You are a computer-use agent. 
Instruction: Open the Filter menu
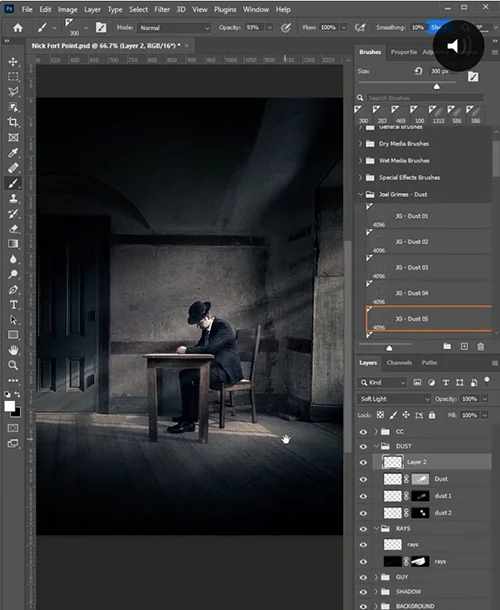click(162, 9)
